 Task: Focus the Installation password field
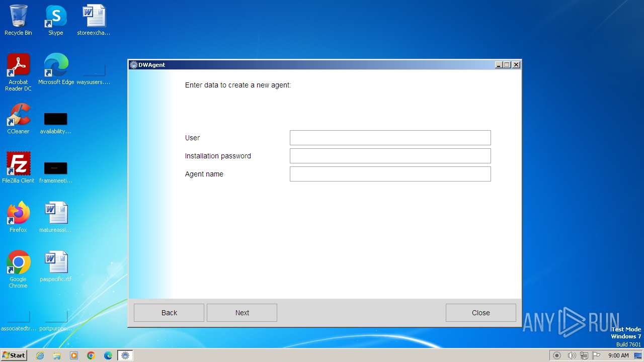390,156
